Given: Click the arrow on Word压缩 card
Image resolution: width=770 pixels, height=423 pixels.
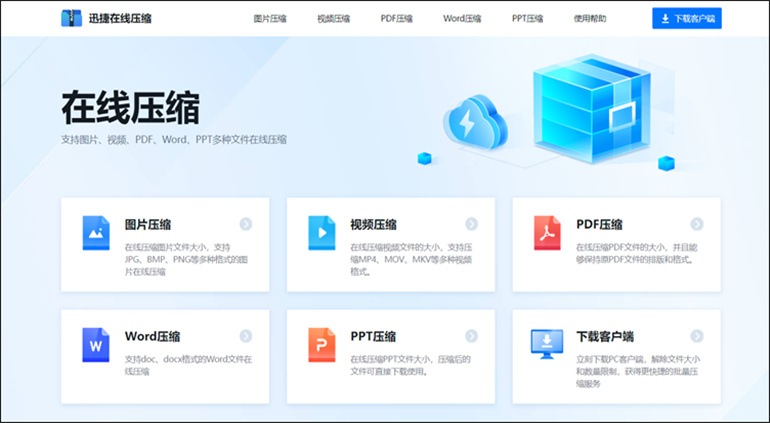Looking at the screenshot, I should tap(246, 336).
